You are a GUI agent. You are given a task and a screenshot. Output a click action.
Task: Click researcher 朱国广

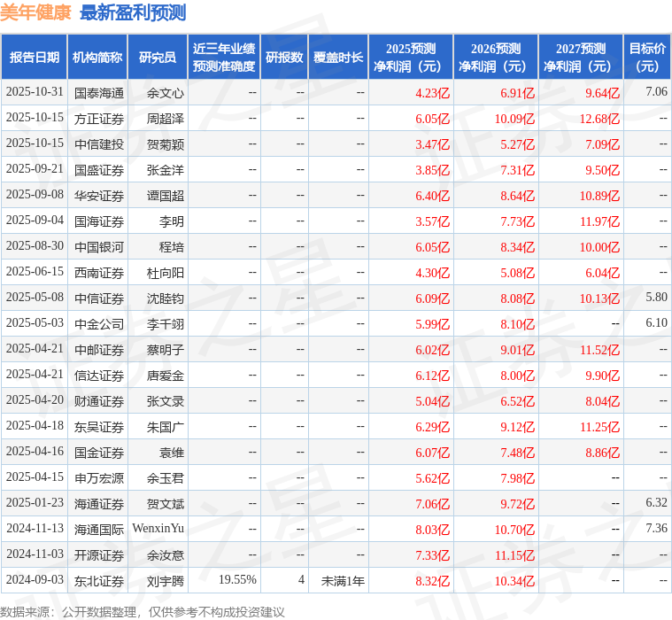166,428
